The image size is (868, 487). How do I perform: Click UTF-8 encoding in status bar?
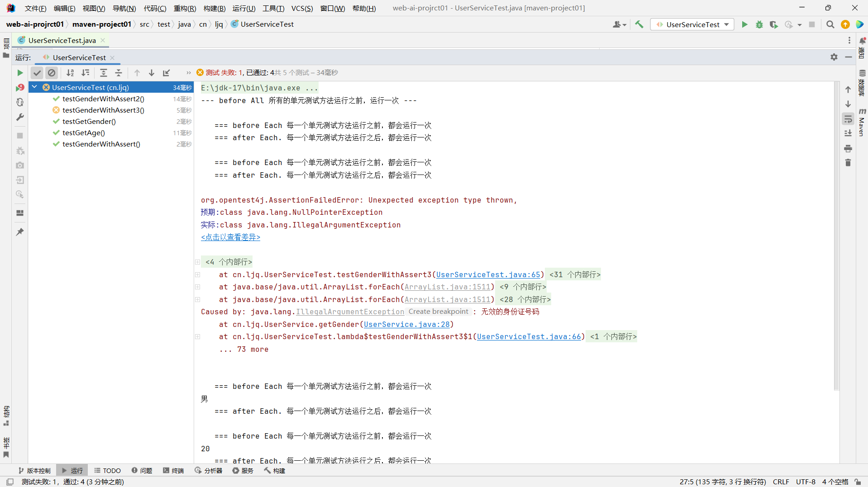point(806,482)
